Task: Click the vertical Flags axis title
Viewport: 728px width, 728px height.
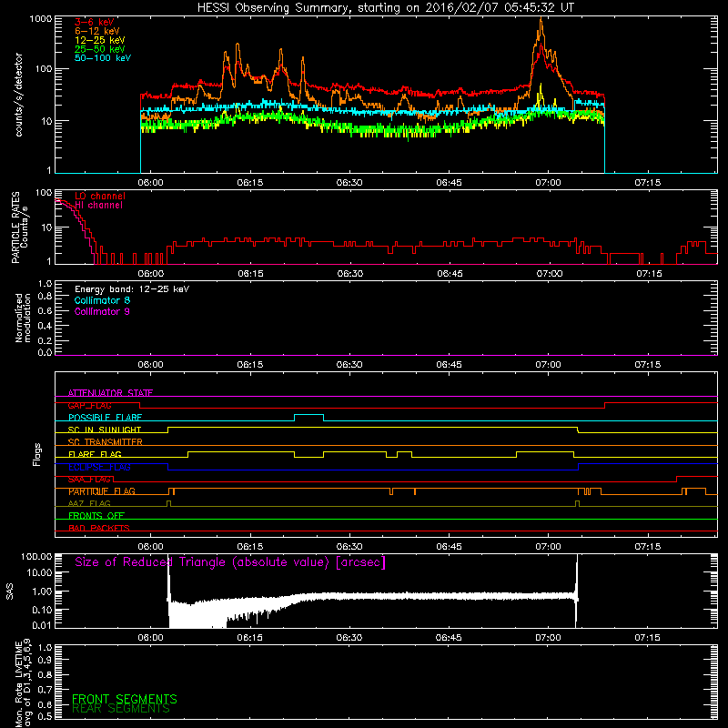Action: [x=37, y=454]
